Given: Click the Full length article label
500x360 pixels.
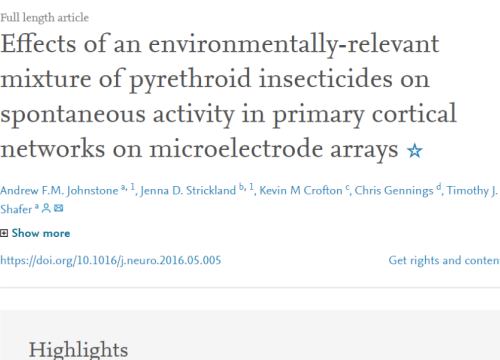Looking at the screenshot, I should (x=44, y=18).
